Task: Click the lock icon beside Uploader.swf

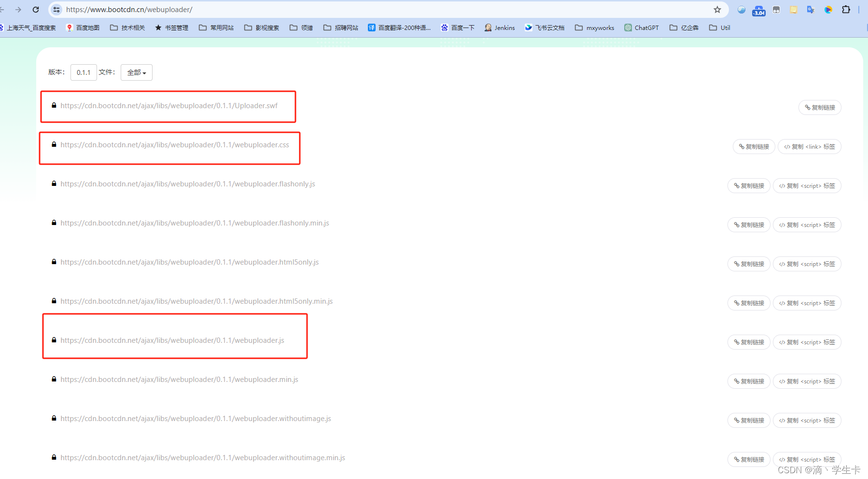Action: pyautogui.click(x=54, y=105)
